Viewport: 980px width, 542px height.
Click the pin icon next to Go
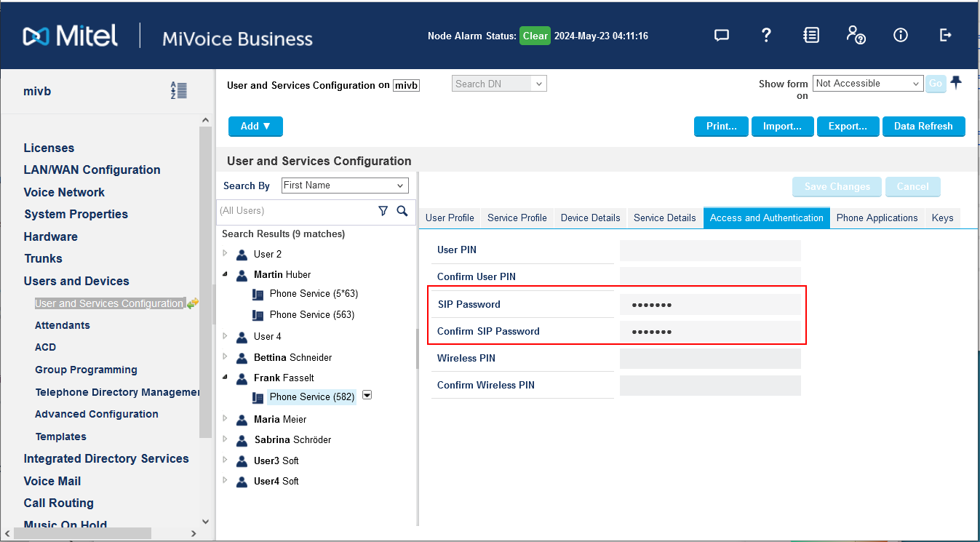956,83
